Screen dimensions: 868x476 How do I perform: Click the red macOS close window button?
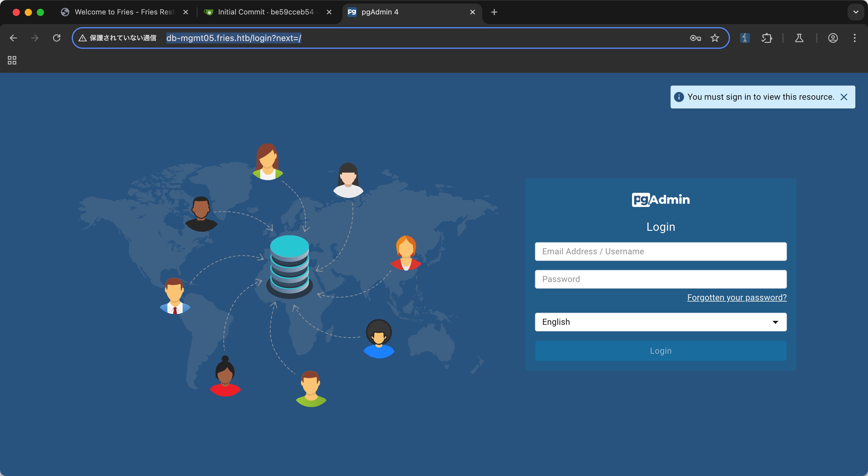coord(16,12)
